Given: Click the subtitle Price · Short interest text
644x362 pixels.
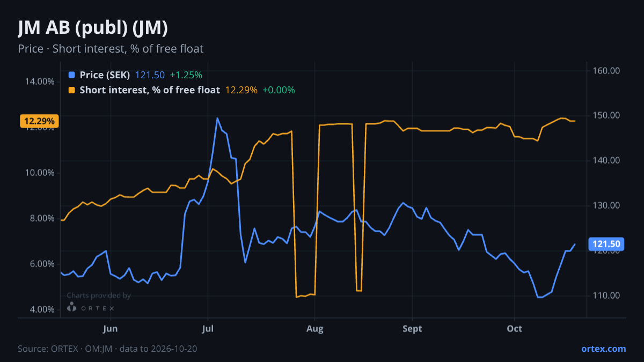Looking at the screenshot, I should 111,49.
